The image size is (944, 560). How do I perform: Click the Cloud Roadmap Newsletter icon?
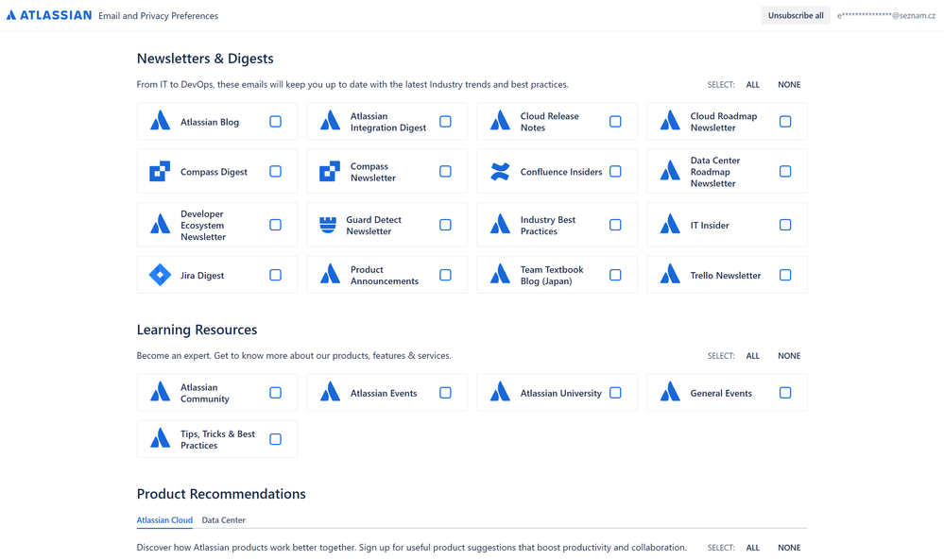point(669,121)
